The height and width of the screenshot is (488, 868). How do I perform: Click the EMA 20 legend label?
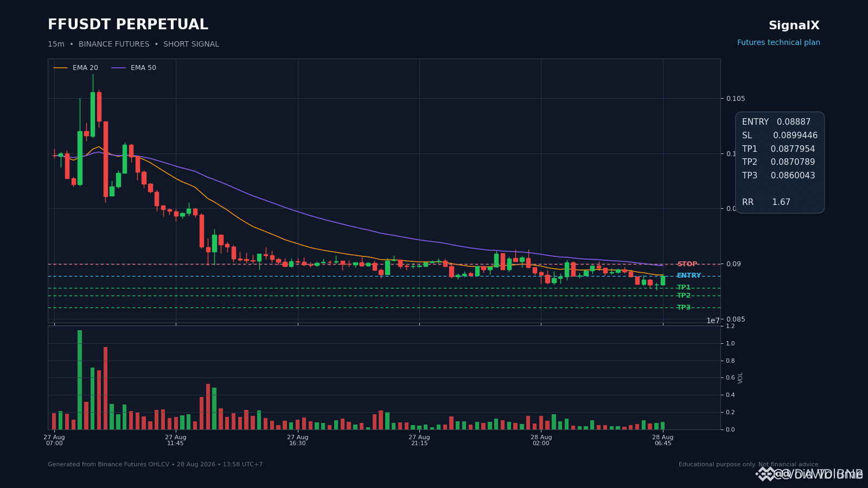pos(85,68)
